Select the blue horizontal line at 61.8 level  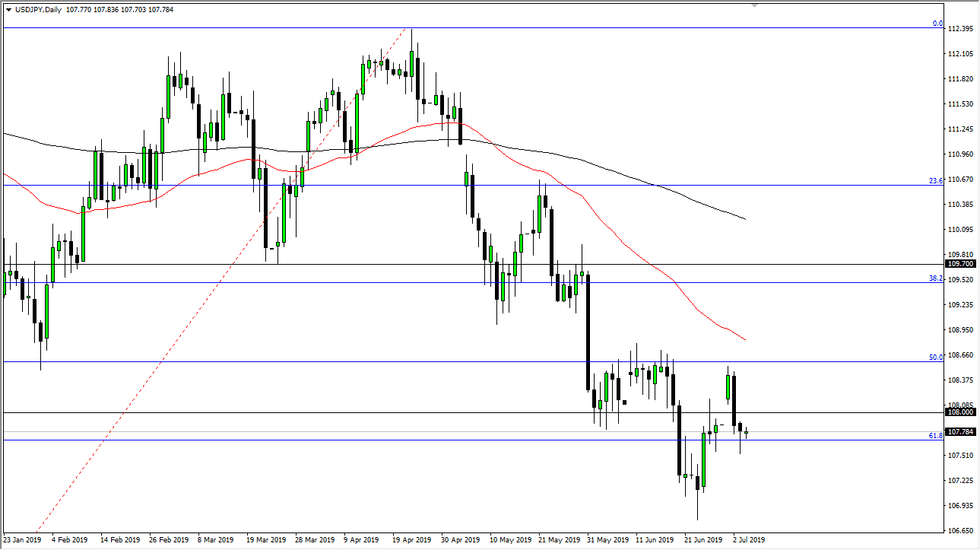pyautogui.click(x=456, y=440)
